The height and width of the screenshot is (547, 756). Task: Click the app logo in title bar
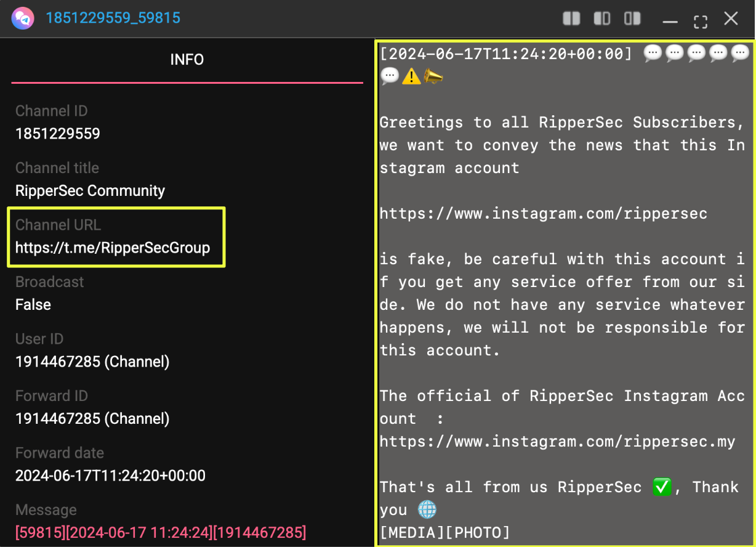(22, 18)
